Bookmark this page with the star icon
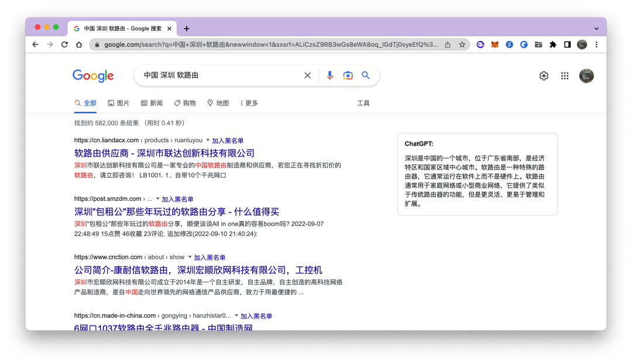This screenshot has width=632, height=364. [x=462, y=44]
